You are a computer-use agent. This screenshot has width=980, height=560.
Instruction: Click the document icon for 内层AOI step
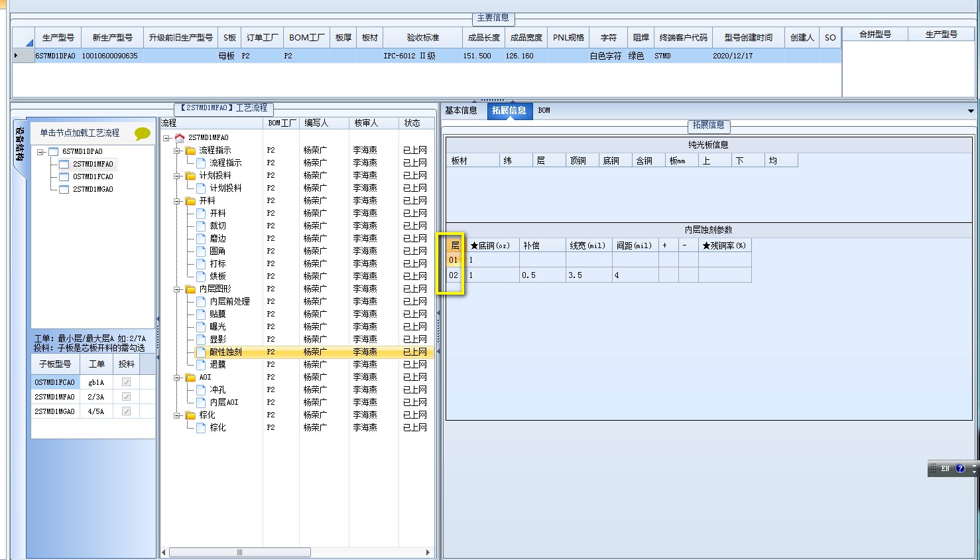pos(201,402)
